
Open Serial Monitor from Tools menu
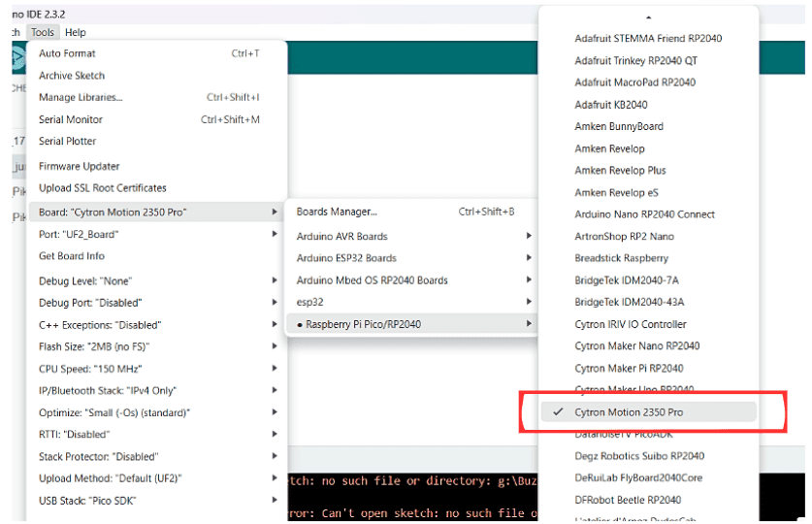[71, 119]
